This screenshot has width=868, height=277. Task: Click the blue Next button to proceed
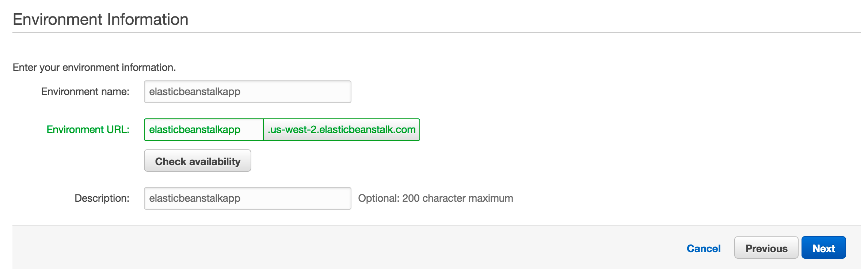tap(823, 247)
